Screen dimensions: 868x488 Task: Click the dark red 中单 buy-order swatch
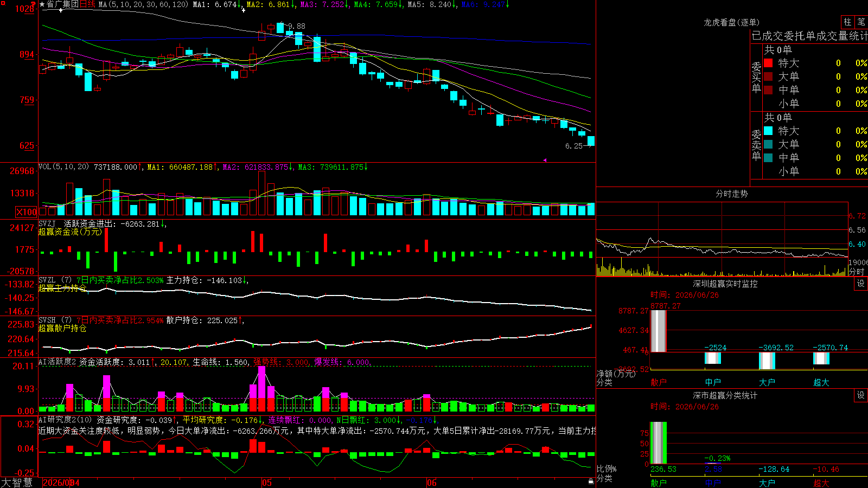768,90
